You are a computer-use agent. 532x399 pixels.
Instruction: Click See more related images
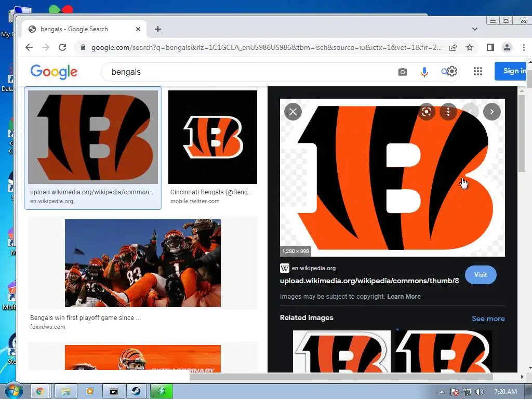coord(488,318)
